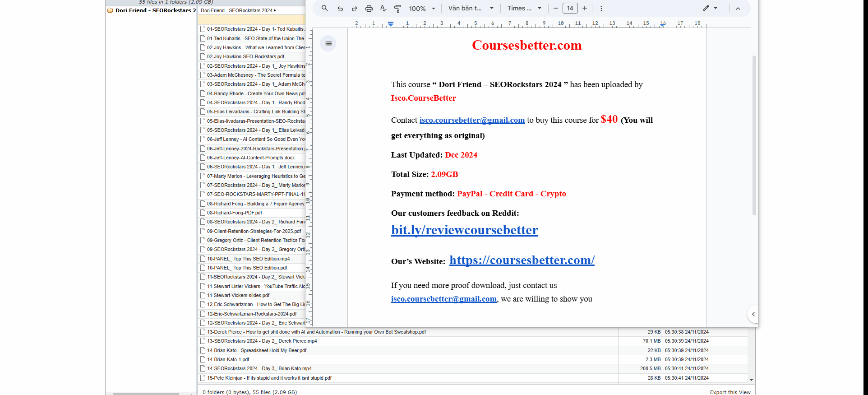Image resolution: width=868 pixels, height=395 pixels.
Task: Open the paragraph style dropdown 'Văn bản t...'
Action: tap(471, 8)
